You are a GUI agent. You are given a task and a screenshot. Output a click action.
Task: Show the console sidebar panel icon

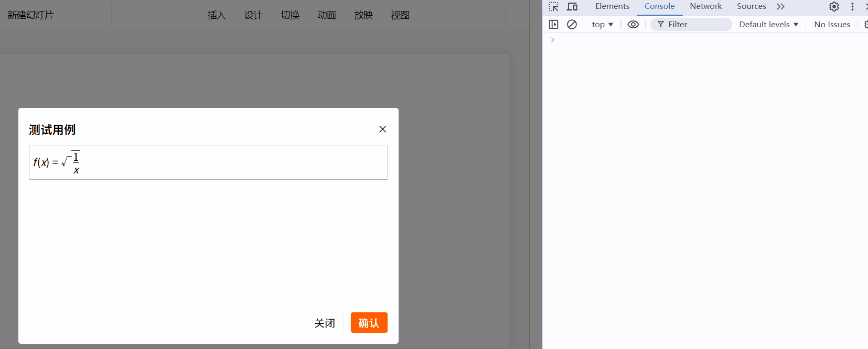[x=553, y=25]
